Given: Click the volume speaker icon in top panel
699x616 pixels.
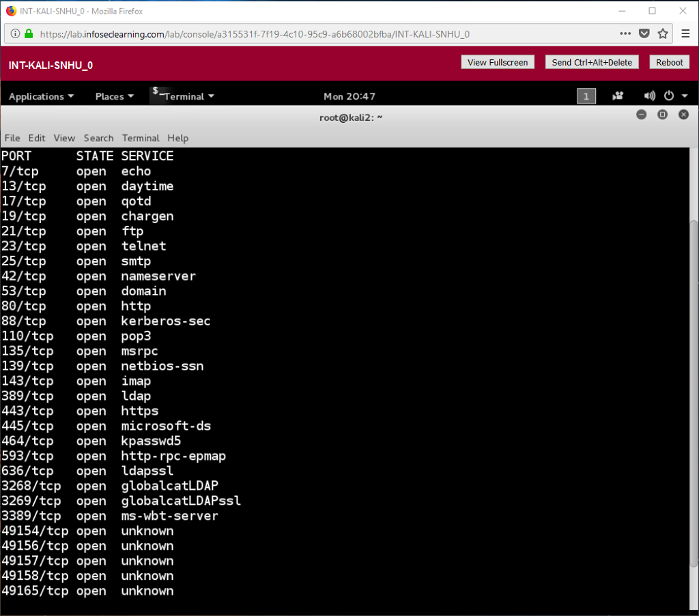Looking at the screenshot, I should tap(649, 96).
